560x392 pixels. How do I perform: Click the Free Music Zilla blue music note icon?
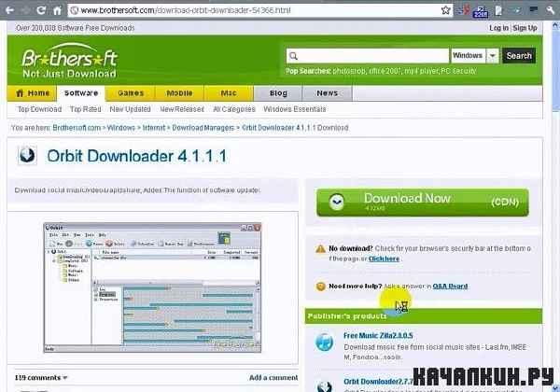click(325, 342)
